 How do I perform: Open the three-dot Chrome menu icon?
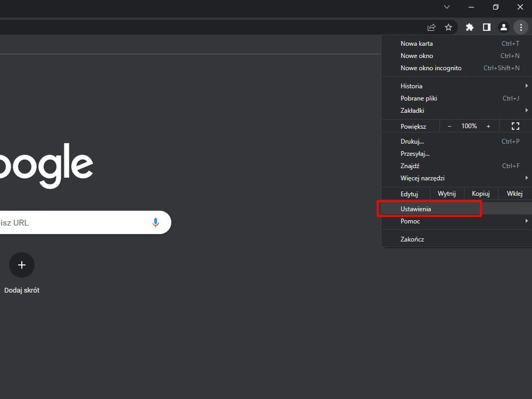pyautogui.click(x=521, y=27)
